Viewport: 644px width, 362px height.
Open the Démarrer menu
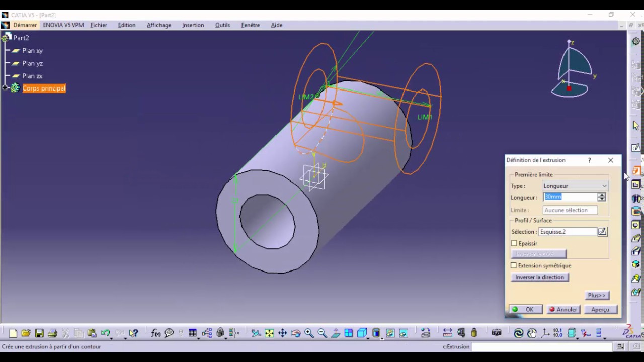pos(25,25)
